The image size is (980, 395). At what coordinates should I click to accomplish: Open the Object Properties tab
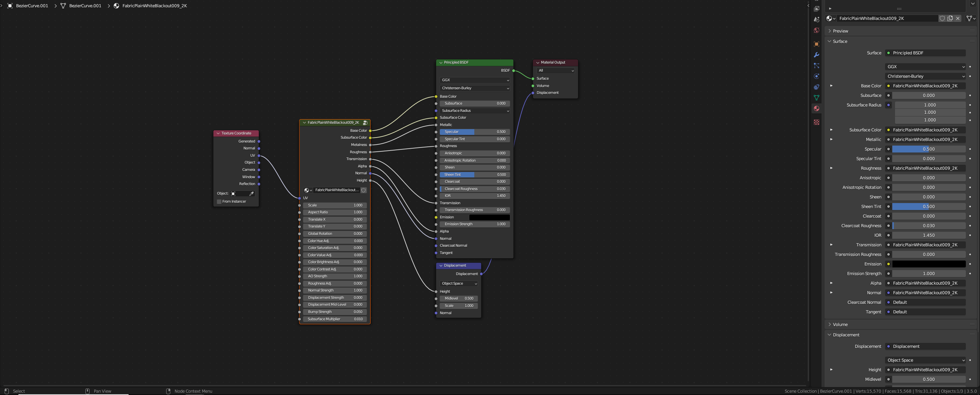tap(817, 44)
